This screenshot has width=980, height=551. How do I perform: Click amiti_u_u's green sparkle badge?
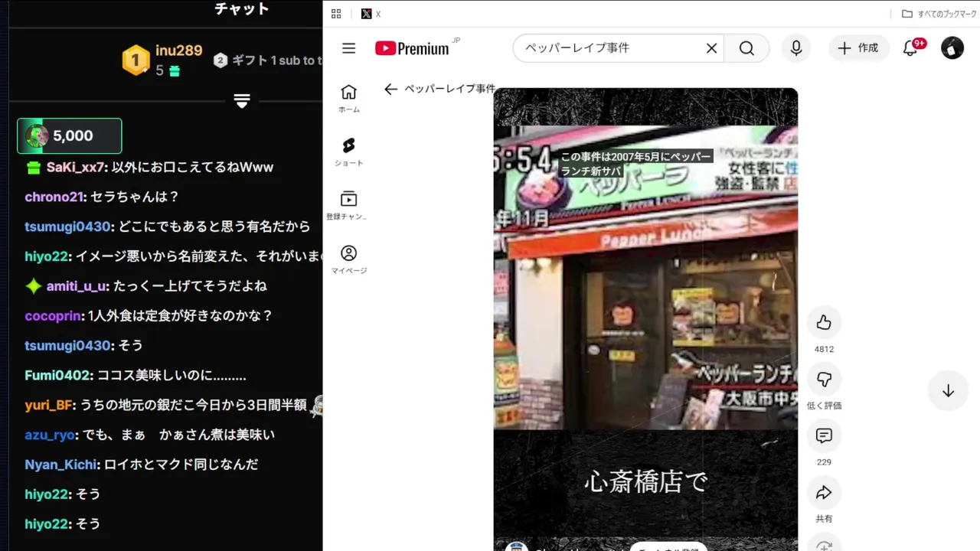pyautogui.click(x=34, y=286)
